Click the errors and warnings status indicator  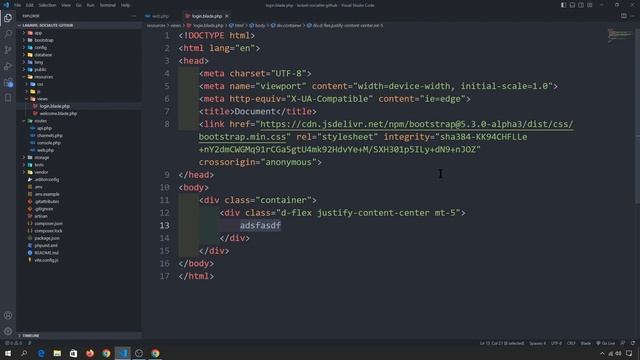14,343
